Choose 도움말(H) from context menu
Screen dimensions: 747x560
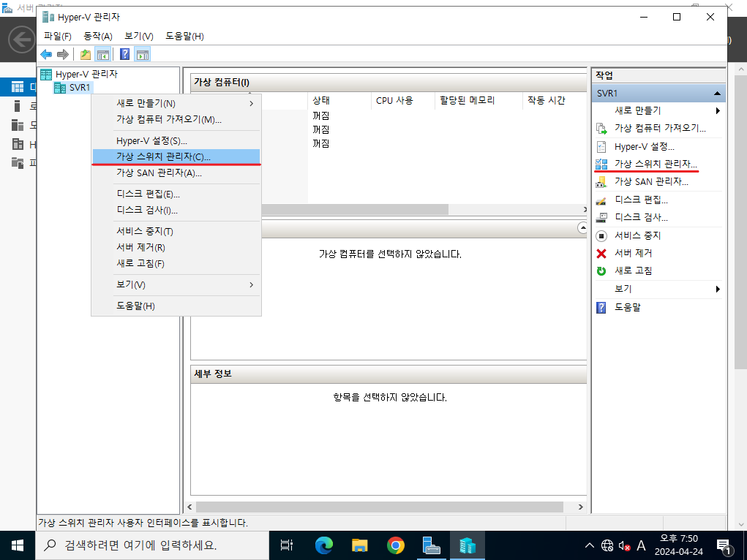[x=176, y=306]
